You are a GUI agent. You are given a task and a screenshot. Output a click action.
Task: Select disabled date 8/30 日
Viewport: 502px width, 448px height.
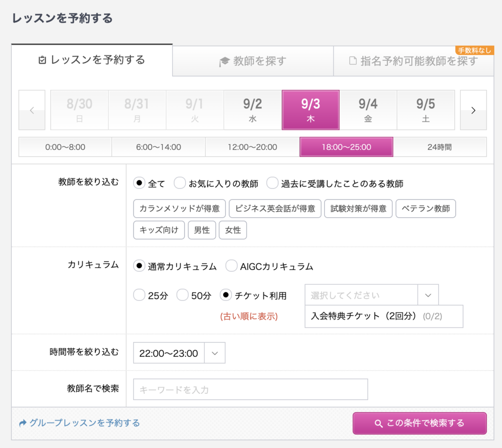[x=79, y=110]
